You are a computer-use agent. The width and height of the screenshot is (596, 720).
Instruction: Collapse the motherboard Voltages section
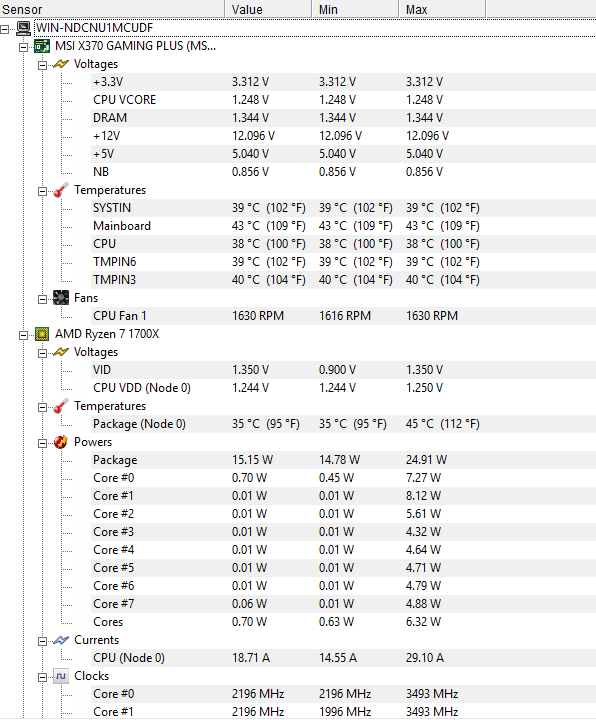[x=42, y=65]
